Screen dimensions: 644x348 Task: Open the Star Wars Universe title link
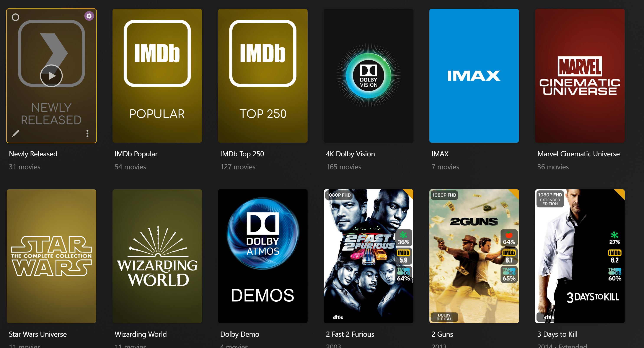click(38, 334)
